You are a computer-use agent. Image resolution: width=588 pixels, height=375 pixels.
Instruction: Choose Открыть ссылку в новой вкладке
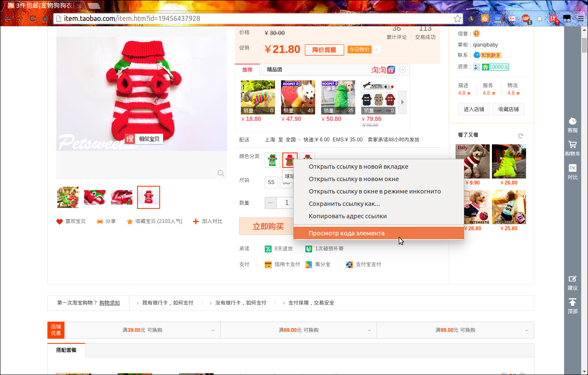379,167
